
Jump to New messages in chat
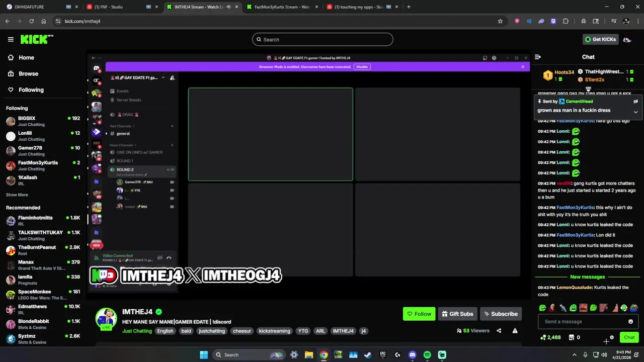pyautogui.click(x=587, y=277)
